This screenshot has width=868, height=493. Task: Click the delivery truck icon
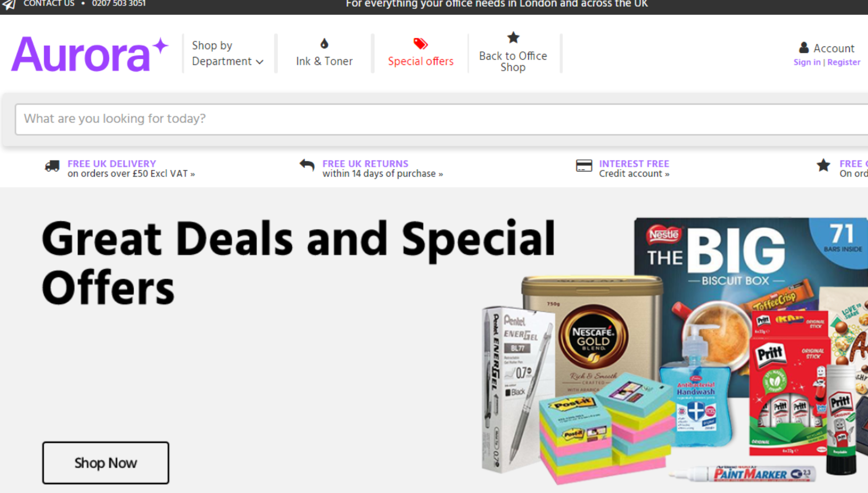(52, 166)
